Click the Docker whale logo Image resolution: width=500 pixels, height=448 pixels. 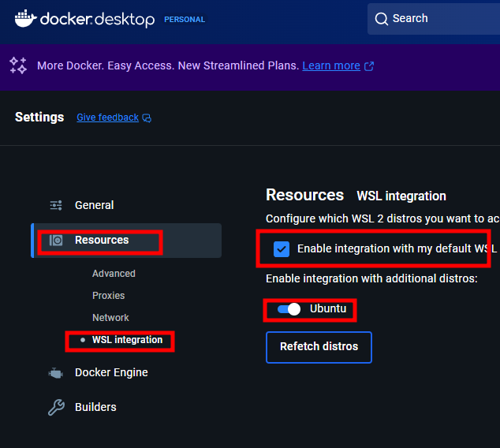(x=25, y=18)
